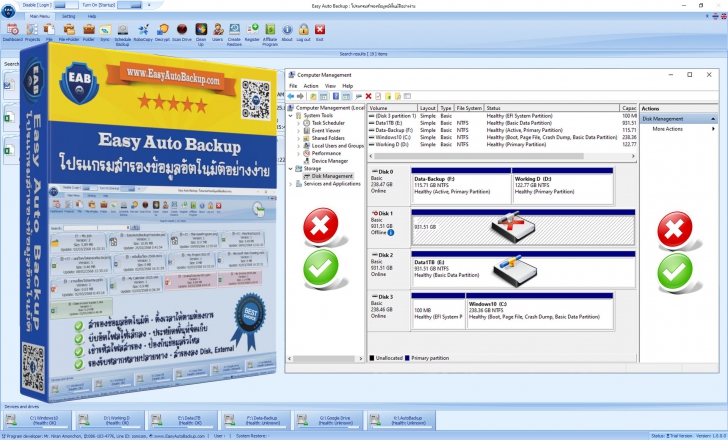Screen dimensions: 728x440
Task: Select Device Manager in the tree
Action: tap(330, 161)
